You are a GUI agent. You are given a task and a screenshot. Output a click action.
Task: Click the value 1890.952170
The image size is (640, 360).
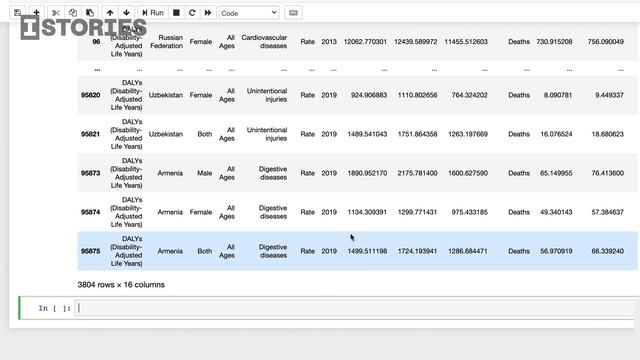[x=367, y=173]
